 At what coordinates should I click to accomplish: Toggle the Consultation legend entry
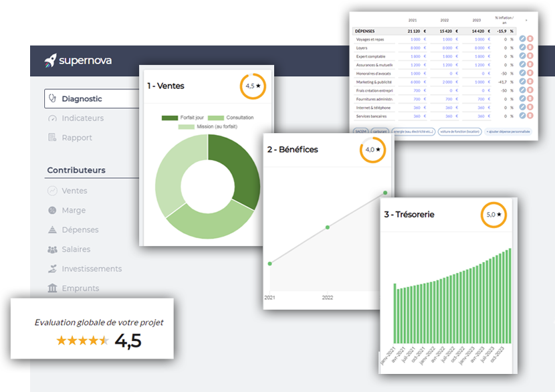[x=230, y=118]
